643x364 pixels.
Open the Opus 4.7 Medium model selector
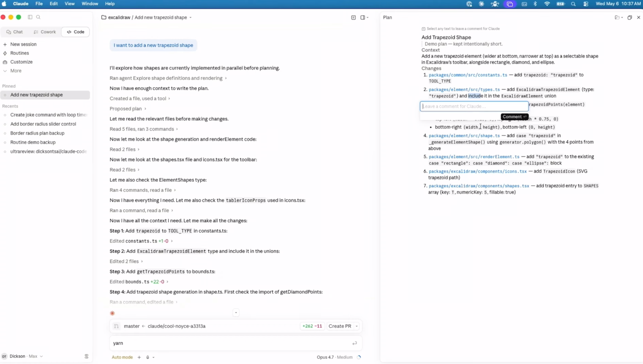[335, 357]
